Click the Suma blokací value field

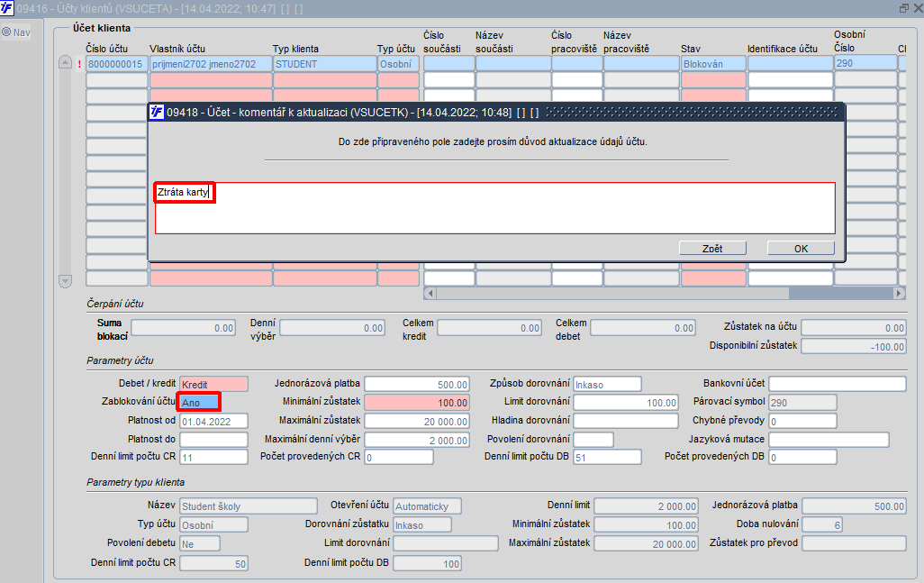[183, 328]
